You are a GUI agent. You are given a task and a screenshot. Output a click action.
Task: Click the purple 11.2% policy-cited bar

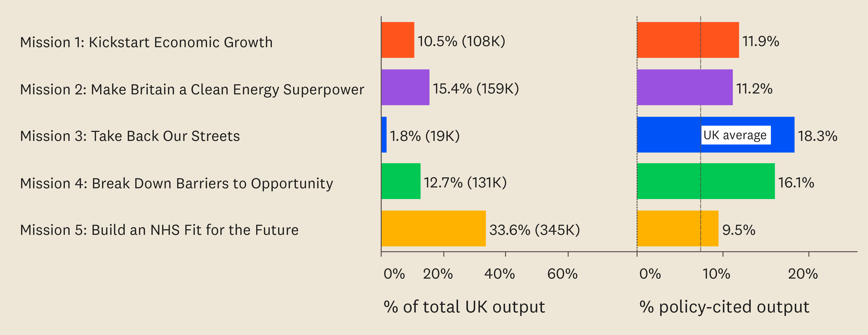tap(685, 87)
